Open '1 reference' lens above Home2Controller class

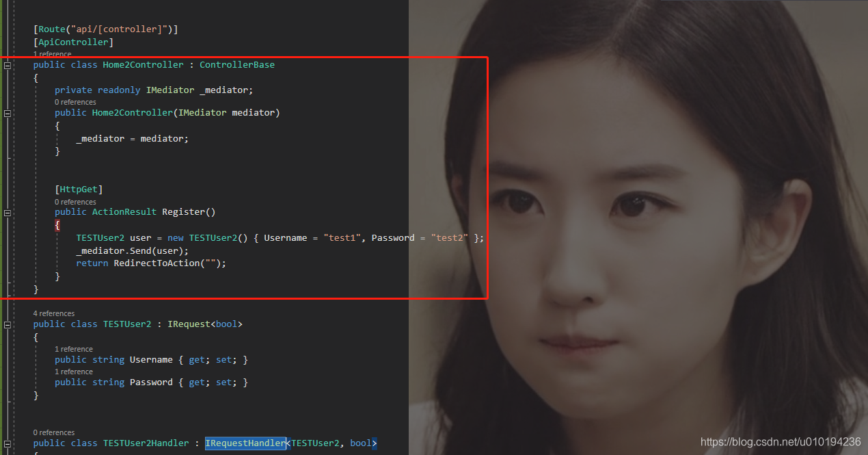52,54
